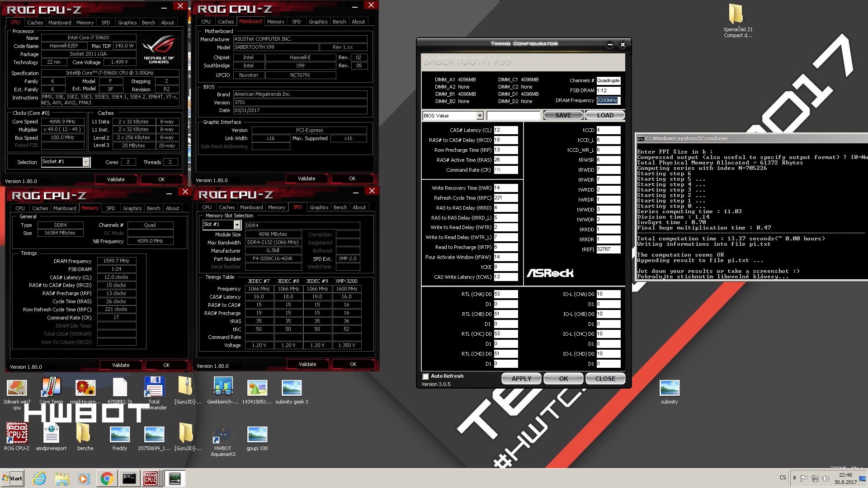Click the volume icon in system tray
This screenshot has width=868, height=488.
coord(826,478)
